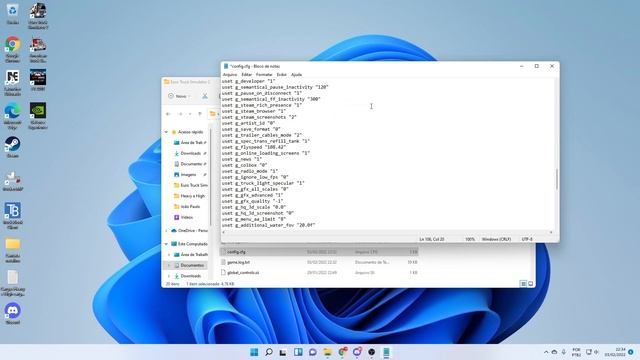Click the g_menu_aa_limit line
This screenshot has height=360, width=640.
click(254, 219)
